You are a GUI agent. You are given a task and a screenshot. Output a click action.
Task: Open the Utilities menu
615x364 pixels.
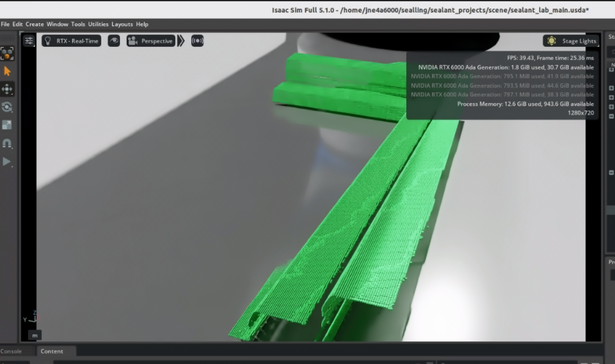pos(98,24)
